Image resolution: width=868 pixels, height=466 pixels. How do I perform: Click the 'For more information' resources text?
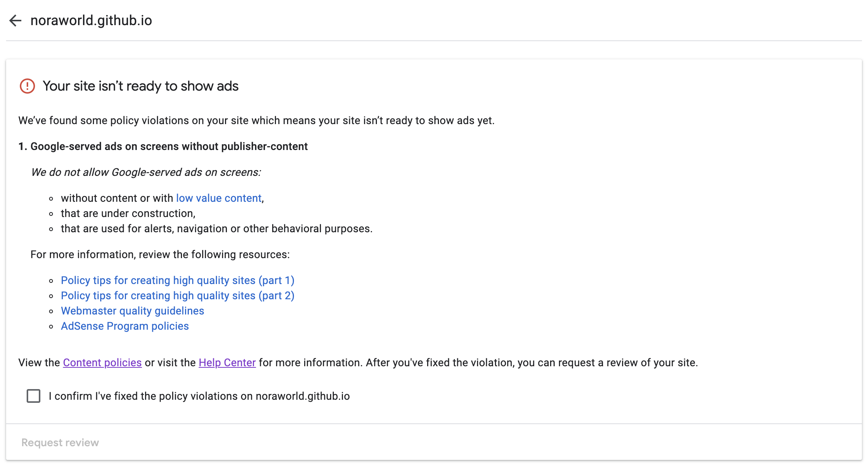pos(160,254)
